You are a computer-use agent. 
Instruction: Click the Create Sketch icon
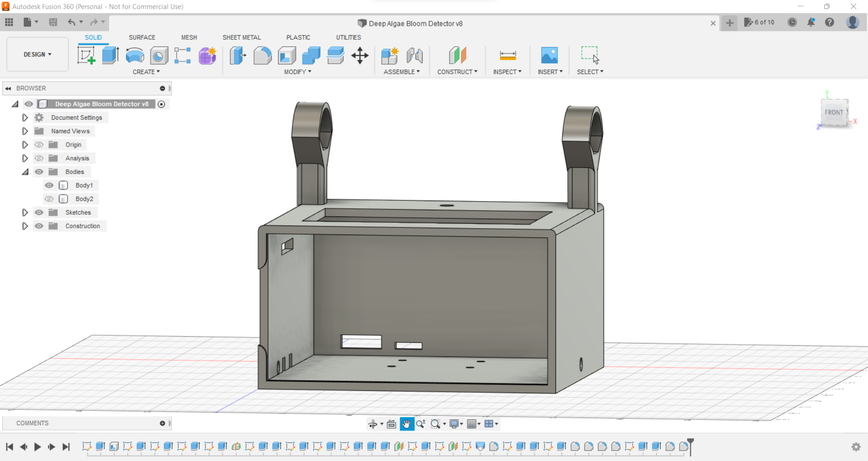click(x=86, y=56)
